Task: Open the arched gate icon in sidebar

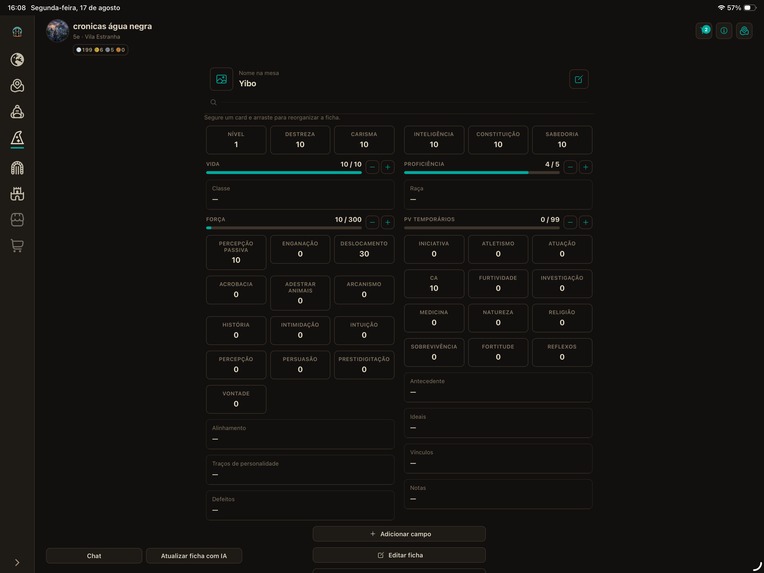Action: [17, 168]
